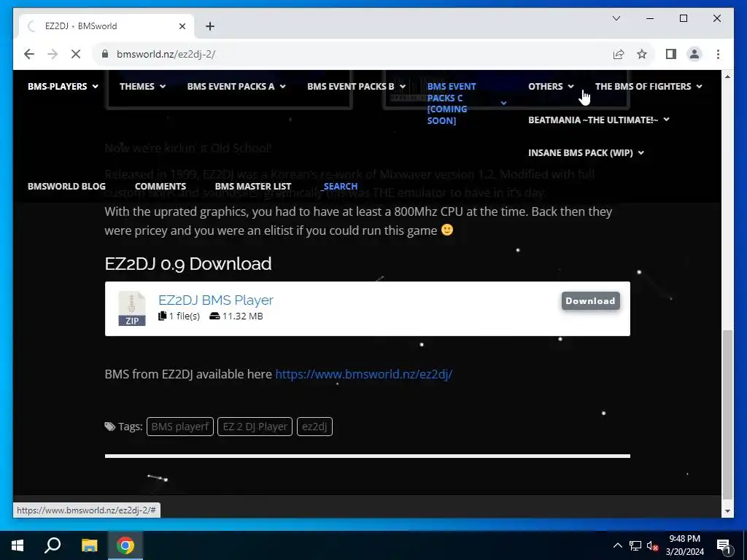This screenshot has height=560, width=747.
Task: Select the ez2dj tag
Action: [314, 427]
